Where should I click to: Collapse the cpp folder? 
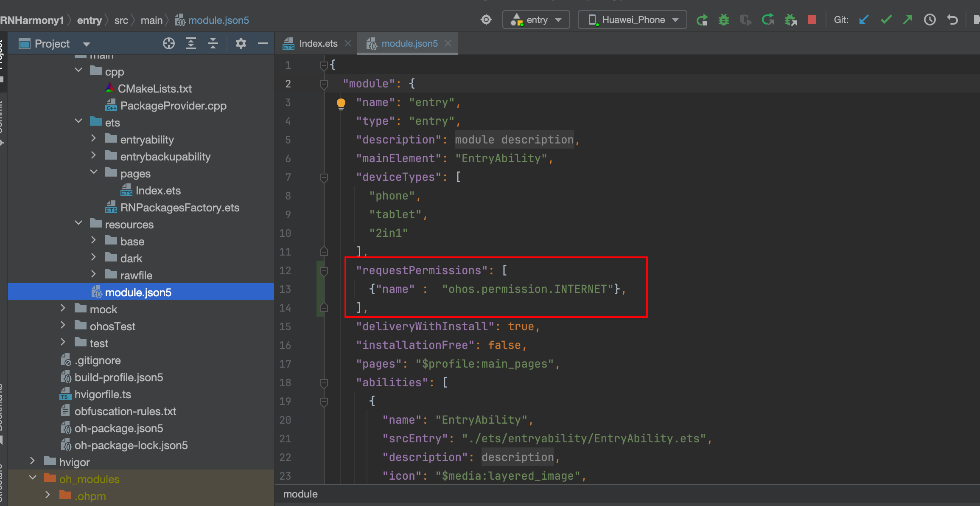78,70
